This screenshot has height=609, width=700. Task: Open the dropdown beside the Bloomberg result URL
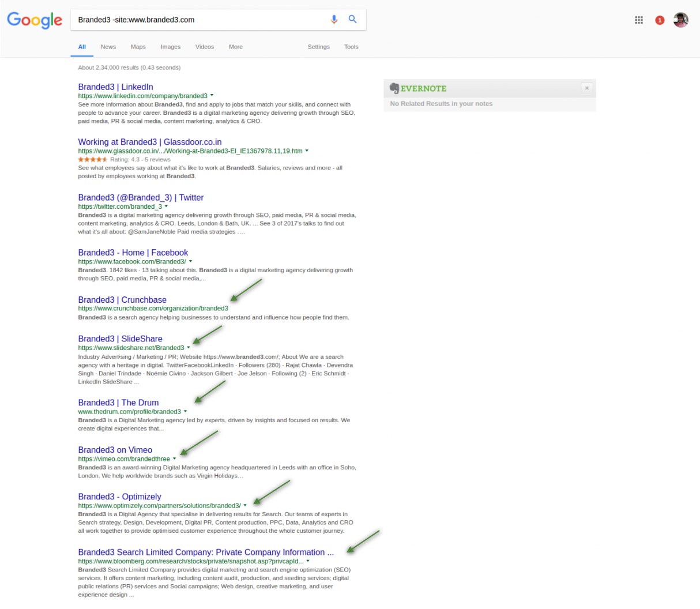[307, 561]
